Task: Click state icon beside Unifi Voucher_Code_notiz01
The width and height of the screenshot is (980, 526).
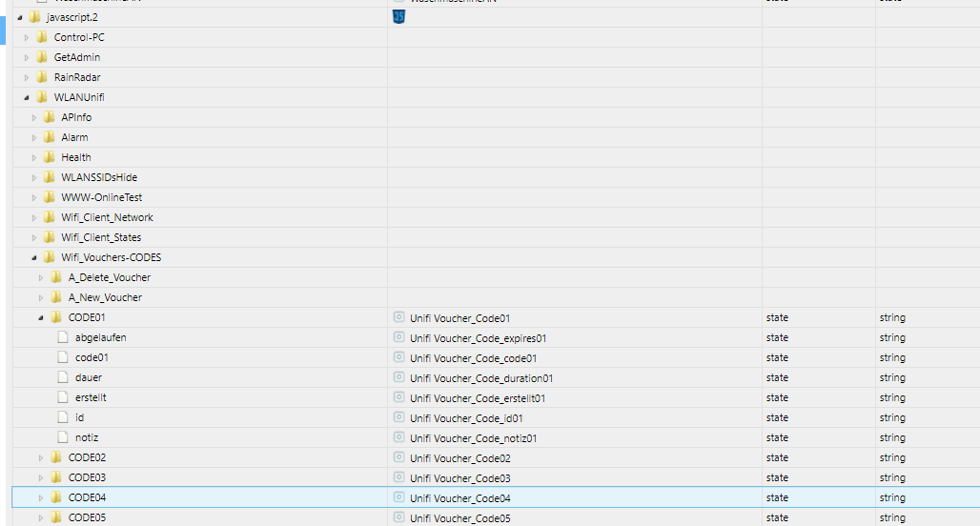Action: click(x=398, y=437)
